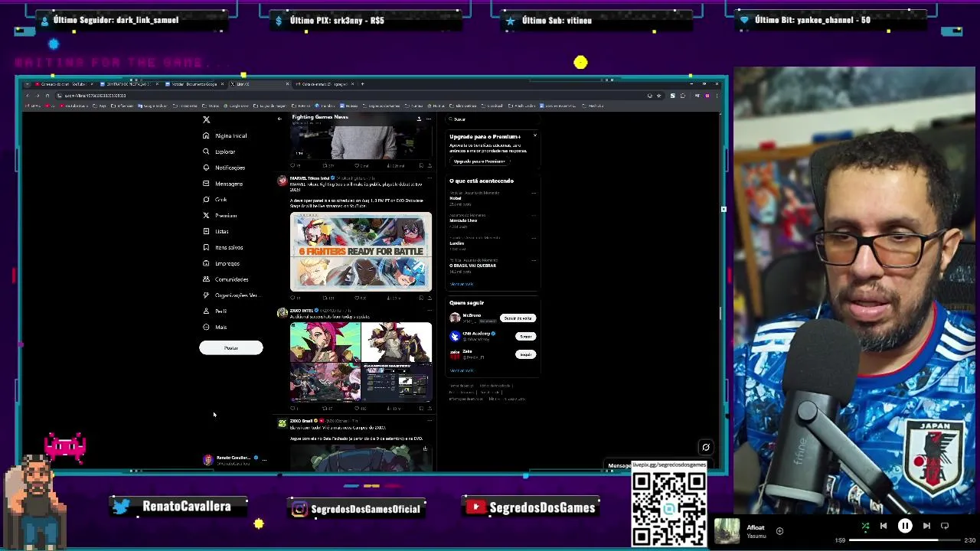Skip to next track in music player
This screenshot has width=980, height=551.
click(x=926, y=527)
